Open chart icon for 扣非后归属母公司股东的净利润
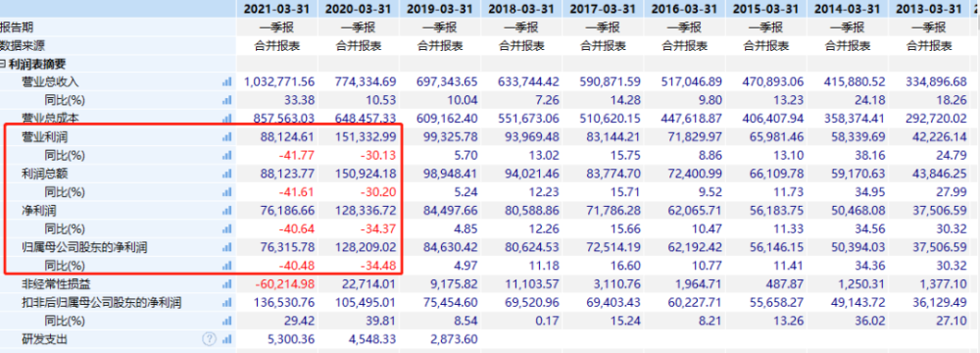980x353 pixels. tap(227, 304)
